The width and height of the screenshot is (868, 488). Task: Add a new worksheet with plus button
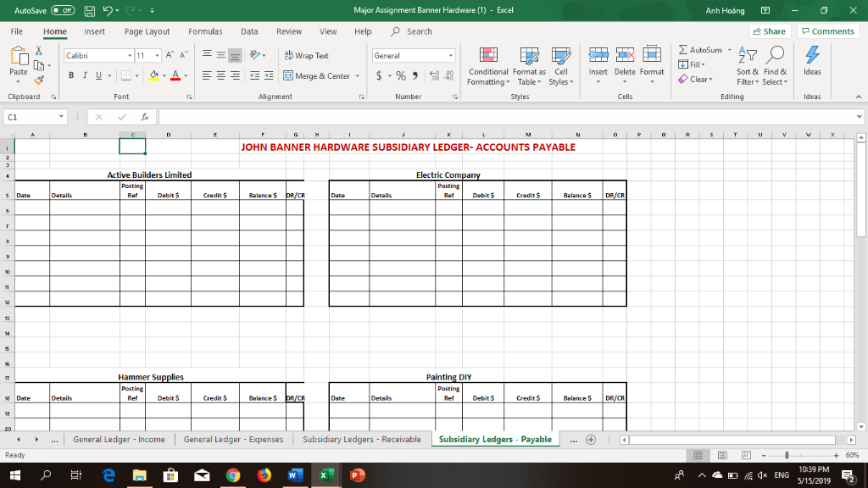click(x=590, y=439)
